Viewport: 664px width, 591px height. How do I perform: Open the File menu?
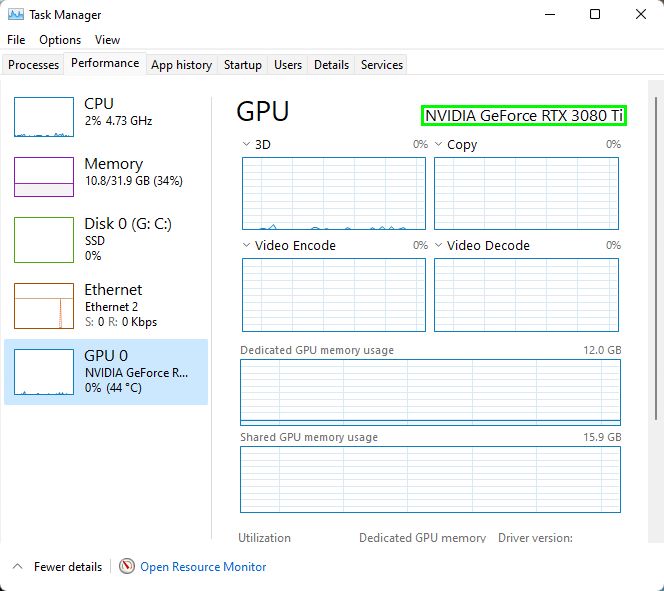pos(16,40)
